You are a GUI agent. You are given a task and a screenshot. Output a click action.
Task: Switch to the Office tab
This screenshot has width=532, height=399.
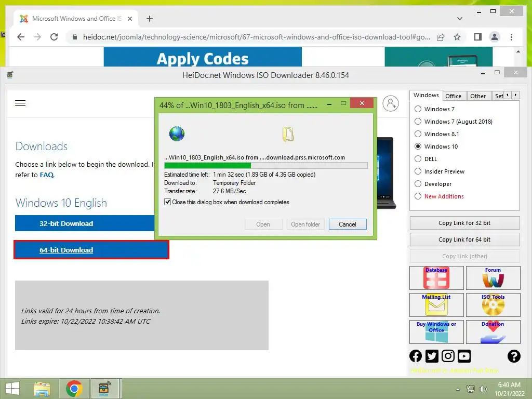(453, 96)
